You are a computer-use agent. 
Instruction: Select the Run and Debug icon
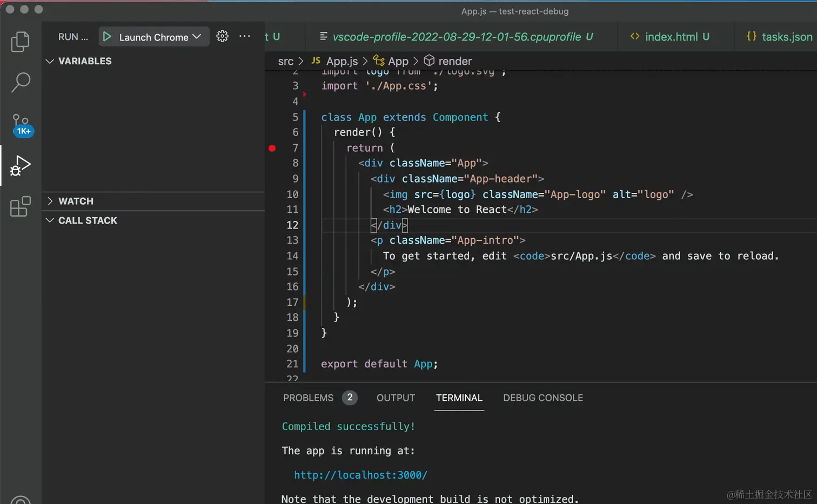(x=20, y=165)
